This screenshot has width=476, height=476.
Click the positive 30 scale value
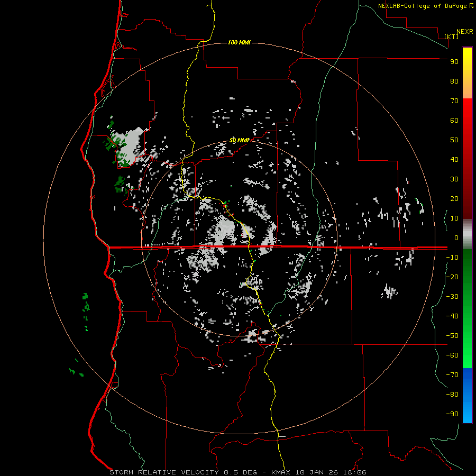tap(454, 179)
